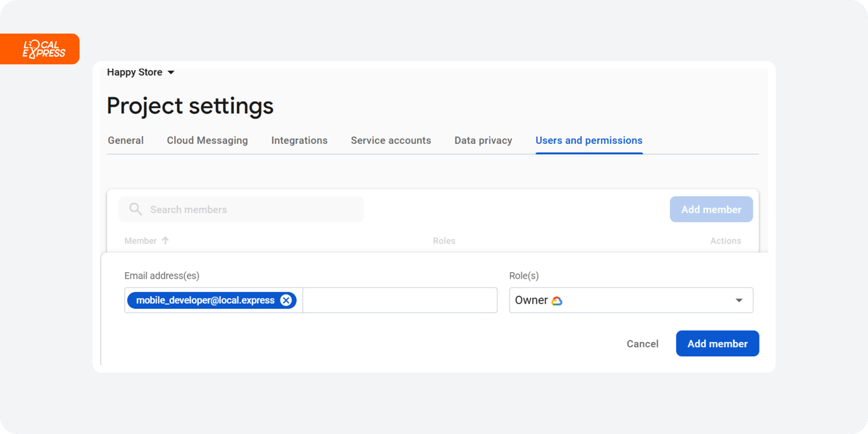Click the Cancel button
The image size is (868, 434).
(x=642, y=343)
